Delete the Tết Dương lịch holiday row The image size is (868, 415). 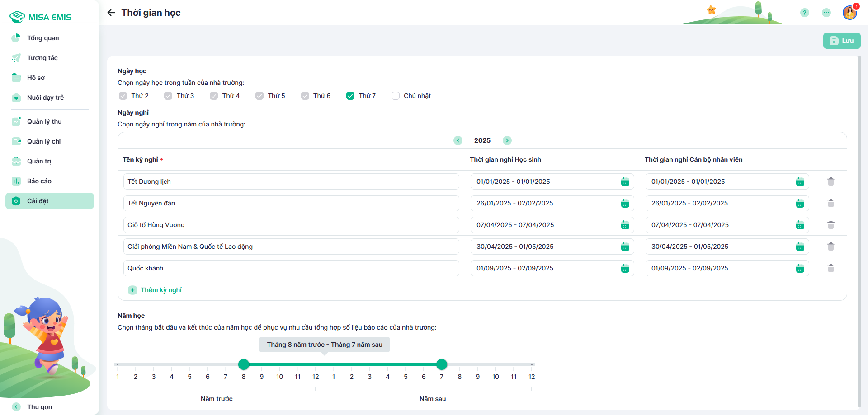click(x=830, y=182)
